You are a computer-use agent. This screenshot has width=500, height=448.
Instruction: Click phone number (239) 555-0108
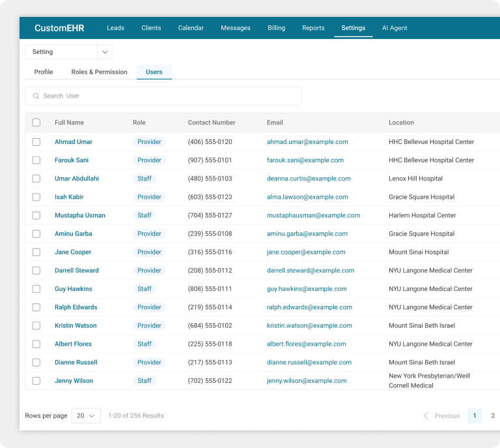[210, 234]
